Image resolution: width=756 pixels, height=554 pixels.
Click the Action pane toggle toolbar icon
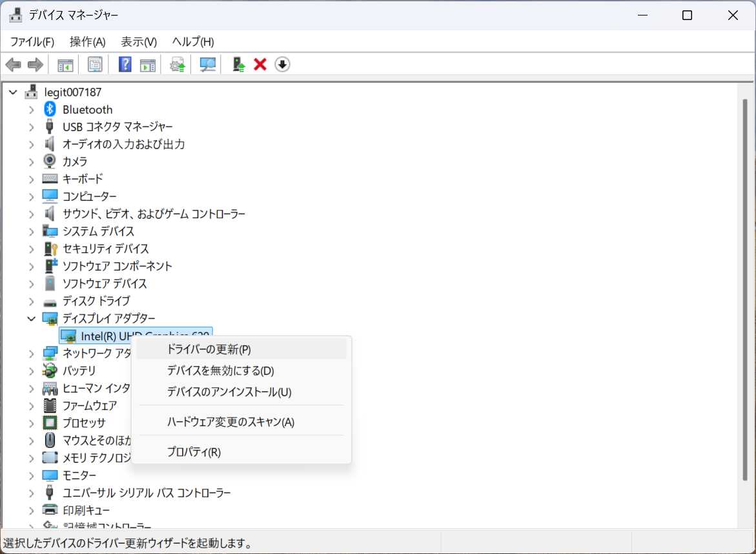point(148,64)
